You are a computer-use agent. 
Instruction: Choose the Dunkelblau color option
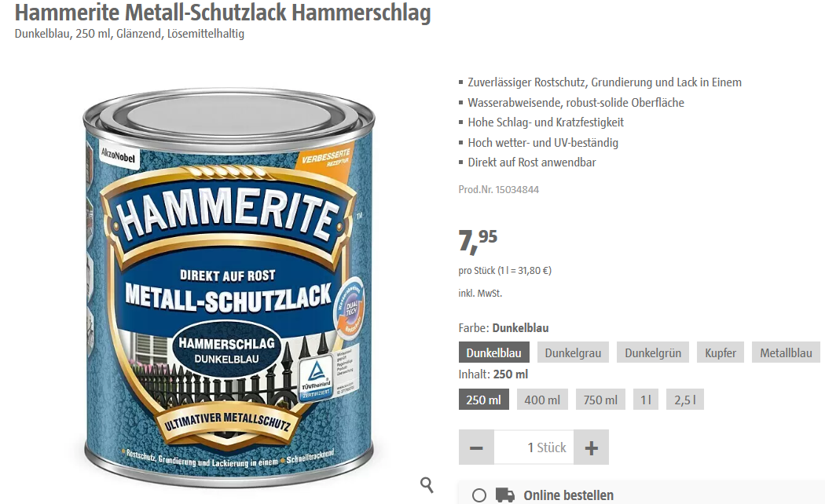(493, 352)
